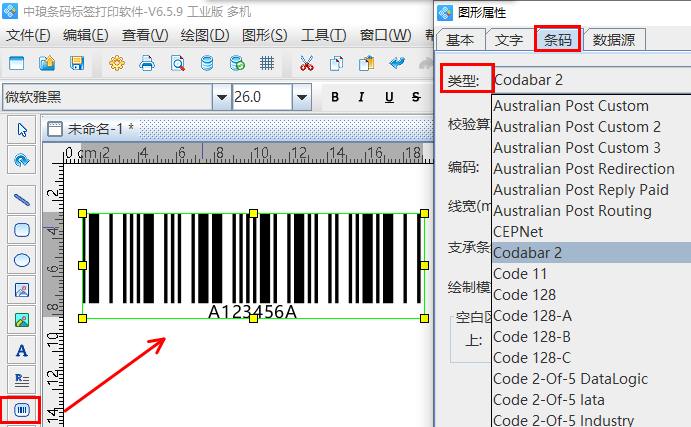Switch to the 文字 tab
This screenshot has height=427, width=691.
(x=509, y=40)
